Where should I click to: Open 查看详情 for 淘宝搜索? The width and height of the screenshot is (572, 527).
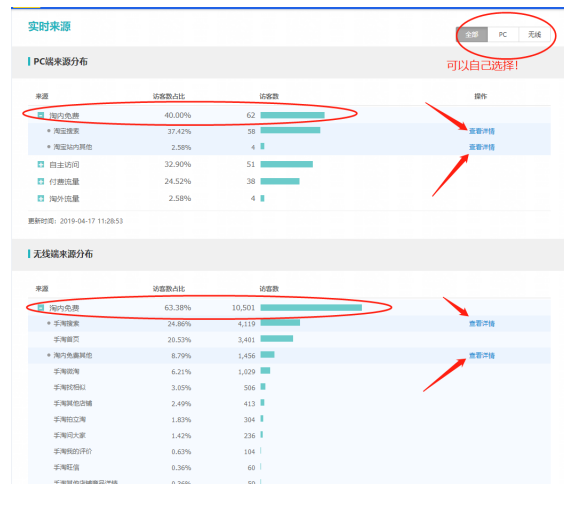pyautogui.click(x=482, y=131)
